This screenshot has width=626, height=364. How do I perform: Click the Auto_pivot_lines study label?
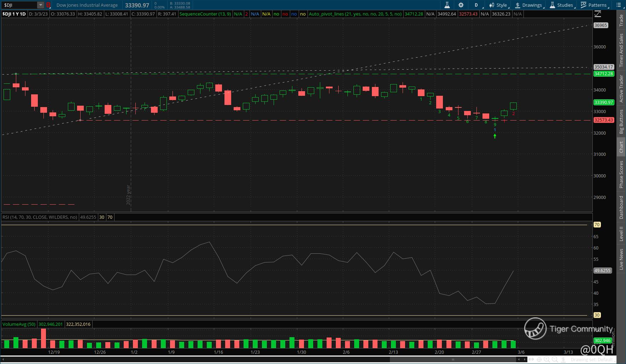tap(355, 14)
